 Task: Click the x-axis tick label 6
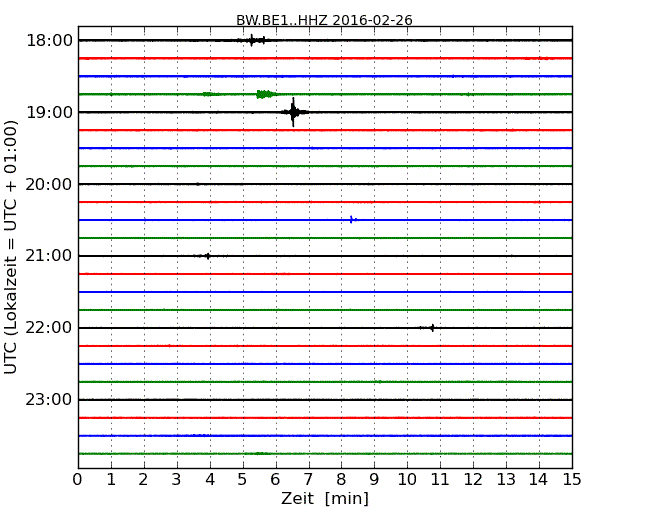pyautogui.click(x=275, y=479)
